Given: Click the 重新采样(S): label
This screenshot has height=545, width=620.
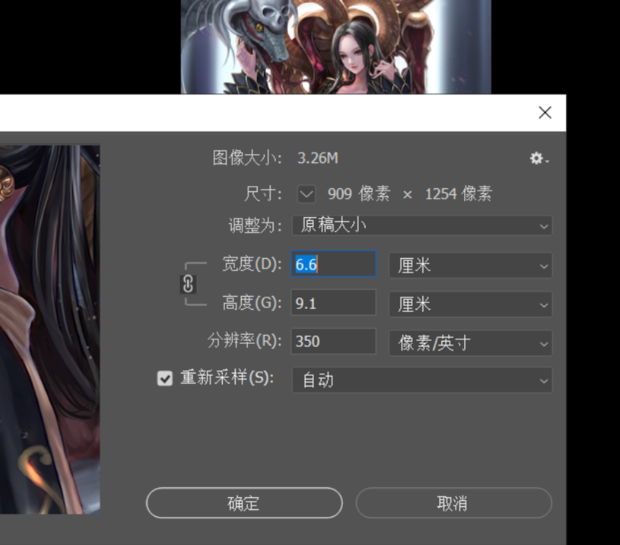Looking at the screenshot, I should tap(227, 378).
